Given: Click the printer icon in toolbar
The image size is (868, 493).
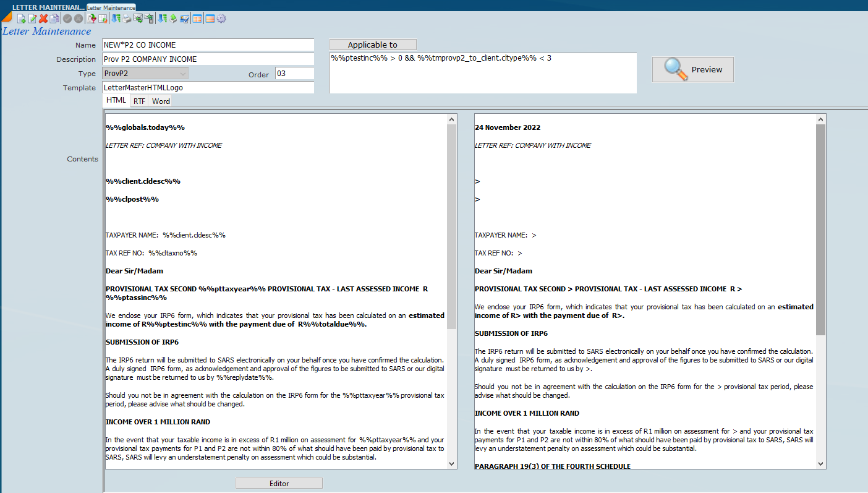Looking at the screenshot, I should pos(127,19).
